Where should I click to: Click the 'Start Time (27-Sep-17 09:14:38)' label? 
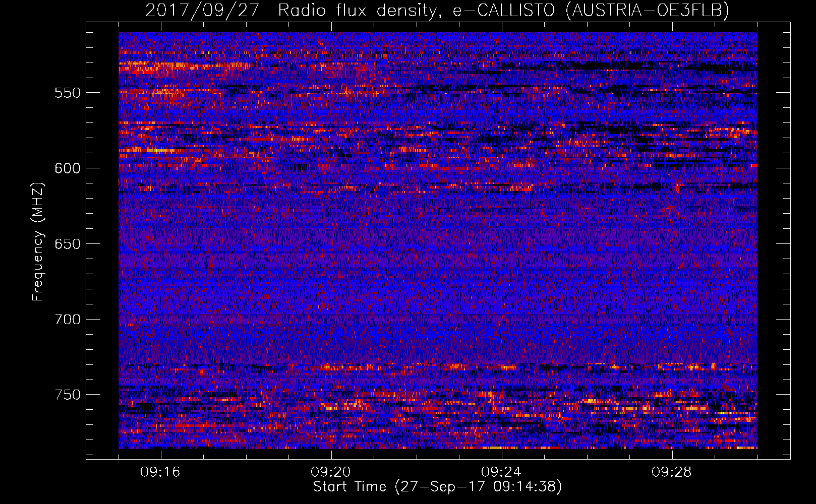pyautogui.click(x=437, y=487)
